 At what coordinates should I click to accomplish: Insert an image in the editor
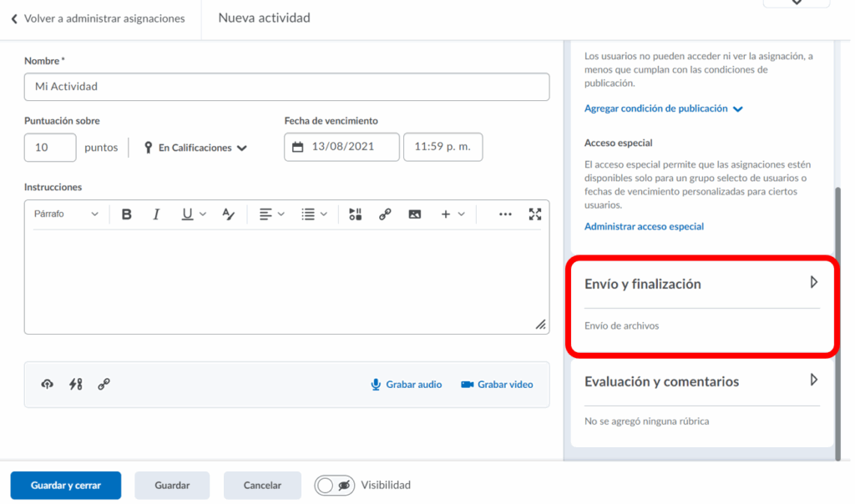pos(414,214)
